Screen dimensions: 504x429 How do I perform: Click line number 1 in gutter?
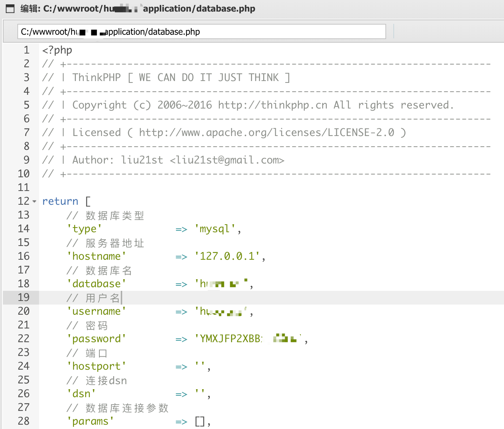[27, 50]
